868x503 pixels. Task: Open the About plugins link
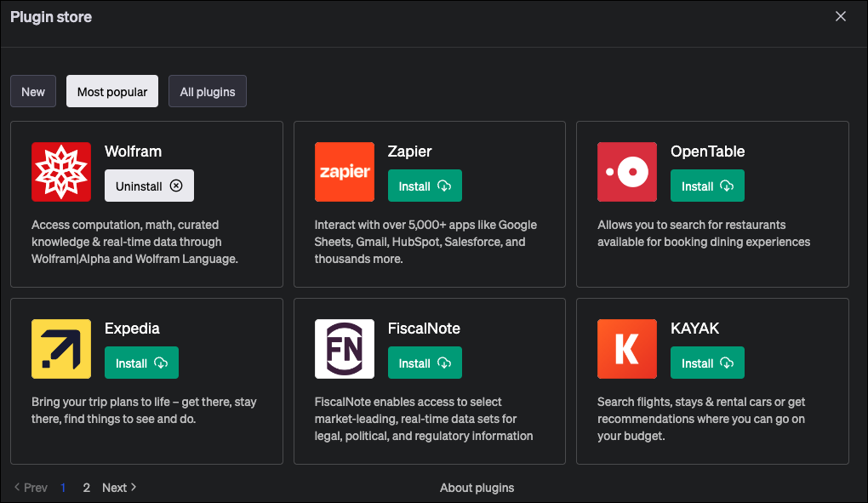tap(477, 488)
